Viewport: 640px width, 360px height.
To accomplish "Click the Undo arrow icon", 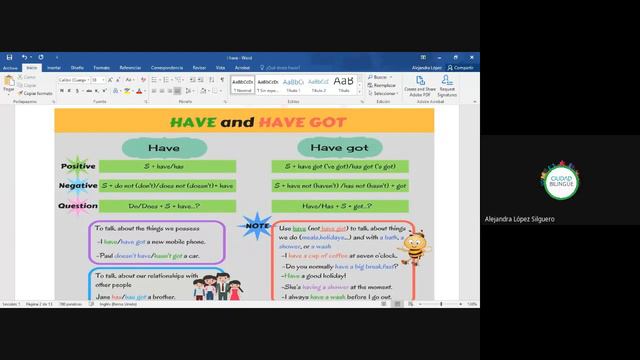I will (x=24, y=58).
